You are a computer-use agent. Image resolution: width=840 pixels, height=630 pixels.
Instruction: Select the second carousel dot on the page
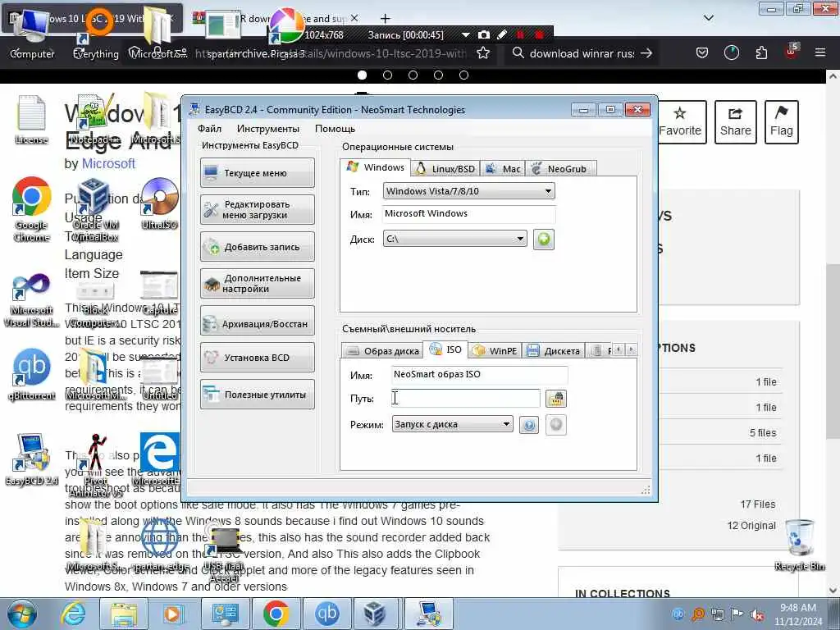[387, 75]
